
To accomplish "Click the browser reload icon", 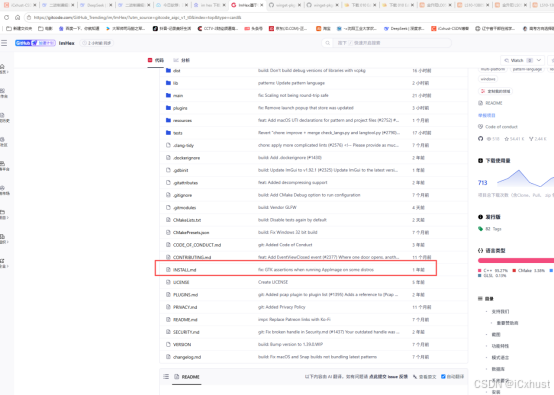I will (x=6, y=17).
